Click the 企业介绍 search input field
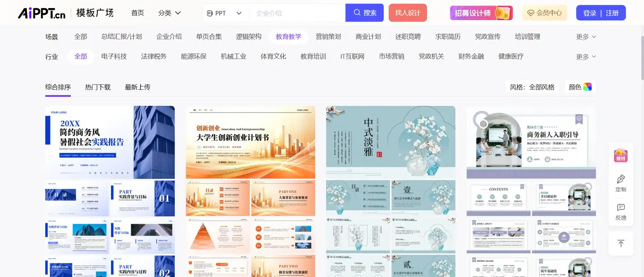644x277 pixels. (x=297, y=13)
